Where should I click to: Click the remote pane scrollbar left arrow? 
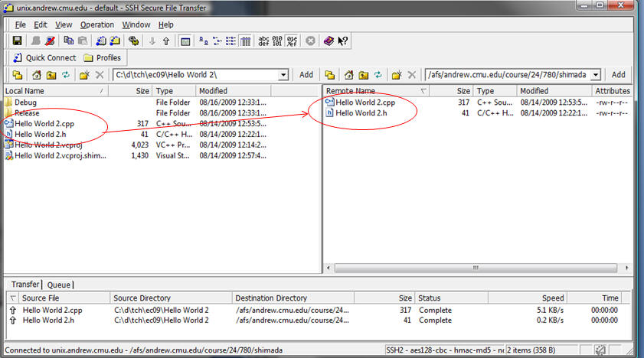[x=329, y=268]
